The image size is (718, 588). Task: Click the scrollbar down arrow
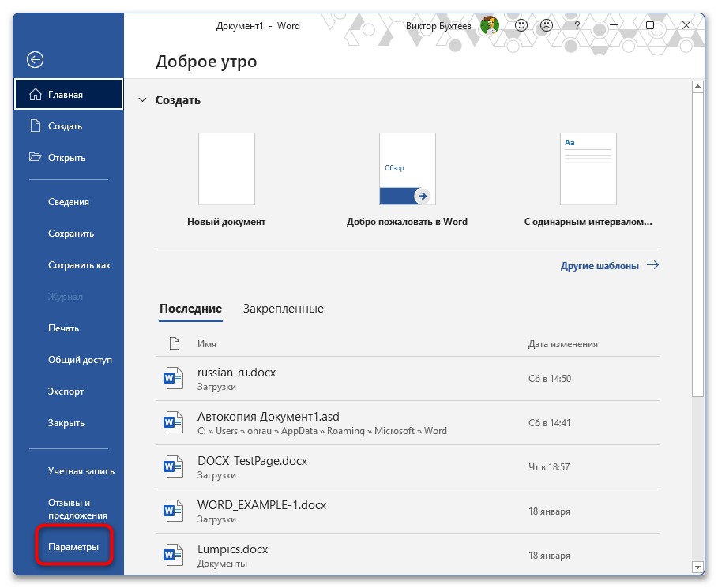tap(698, 567)
